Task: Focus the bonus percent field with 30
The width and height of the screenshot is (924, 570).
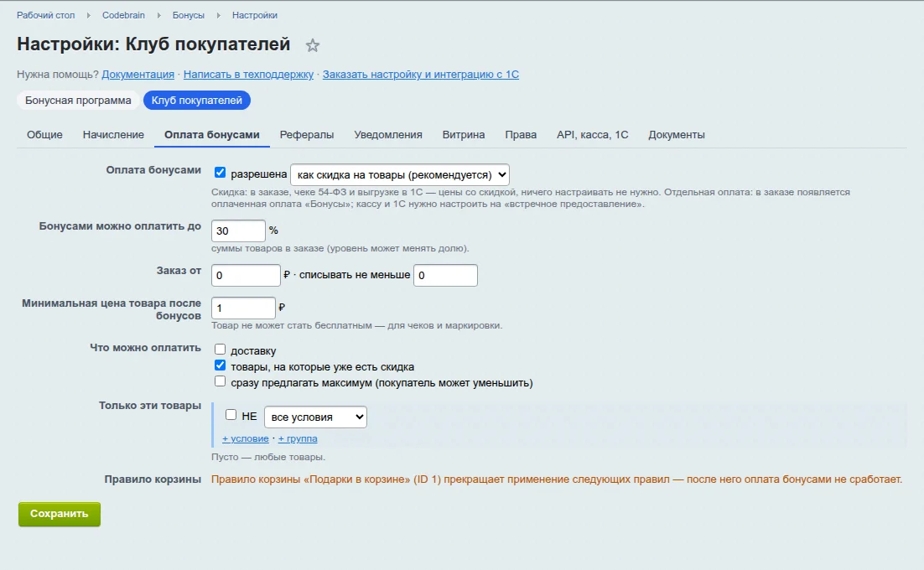Action: (239, 231)
